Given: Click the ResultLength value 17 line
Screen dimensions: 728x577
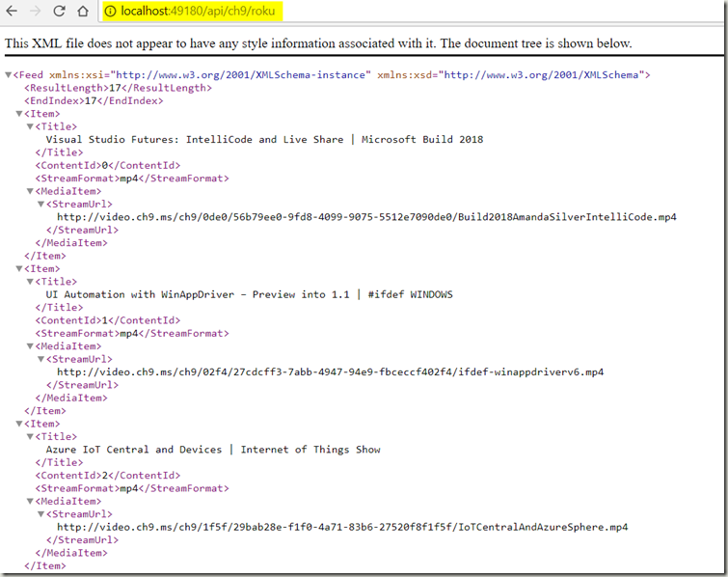Looking at the screenshot, I should [x=118, y=88].
